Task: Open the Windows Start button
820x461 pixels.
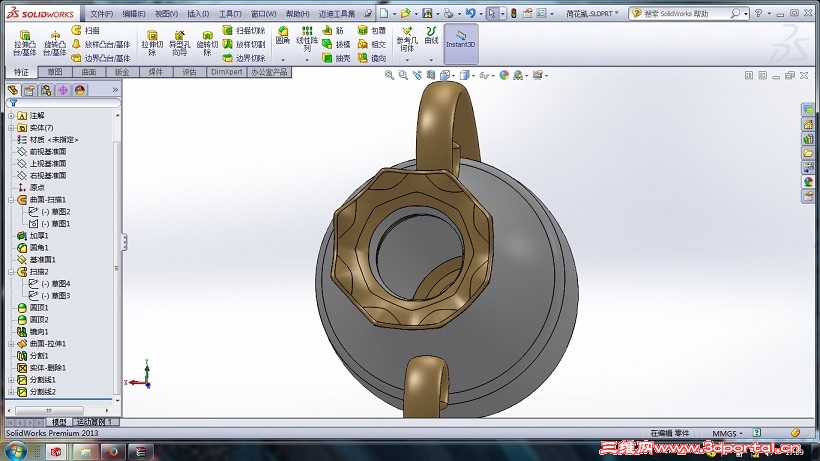Action: (x=15, y=451)
